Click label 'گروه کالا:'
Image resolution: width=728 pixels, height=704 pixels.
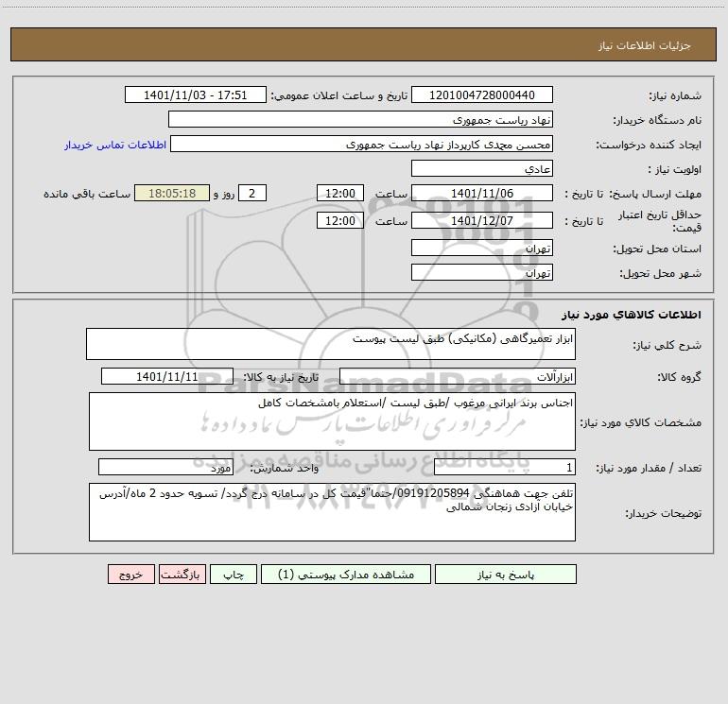(679, 377)
